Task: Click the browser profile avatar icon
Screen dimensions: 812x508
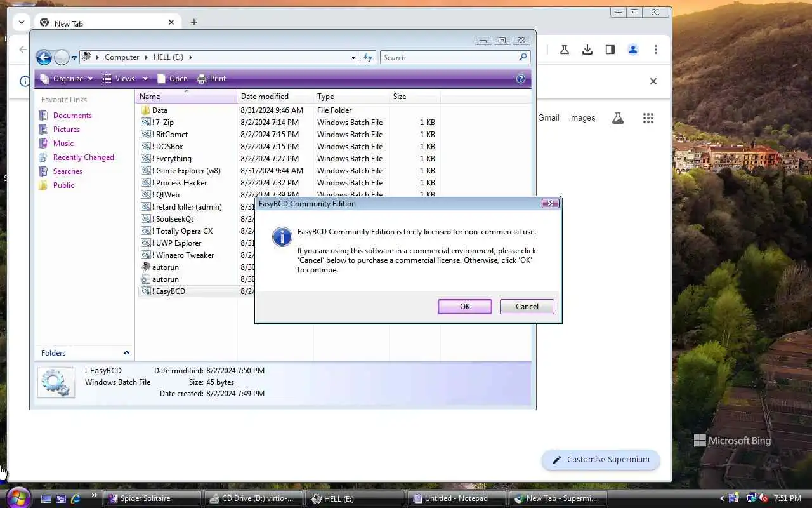Action: pos(632,50)
